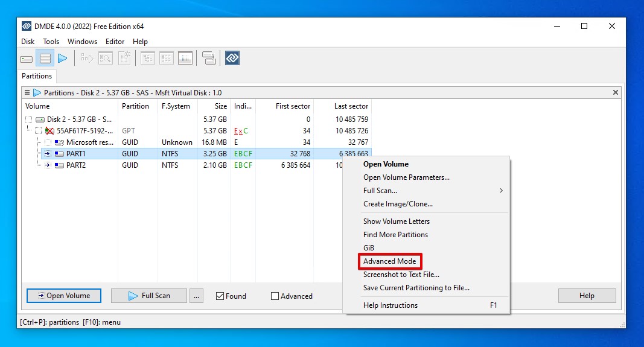Click the ellipsis button beside Full Scan
The image size is (644, 347).
click(x=196, y=296)
